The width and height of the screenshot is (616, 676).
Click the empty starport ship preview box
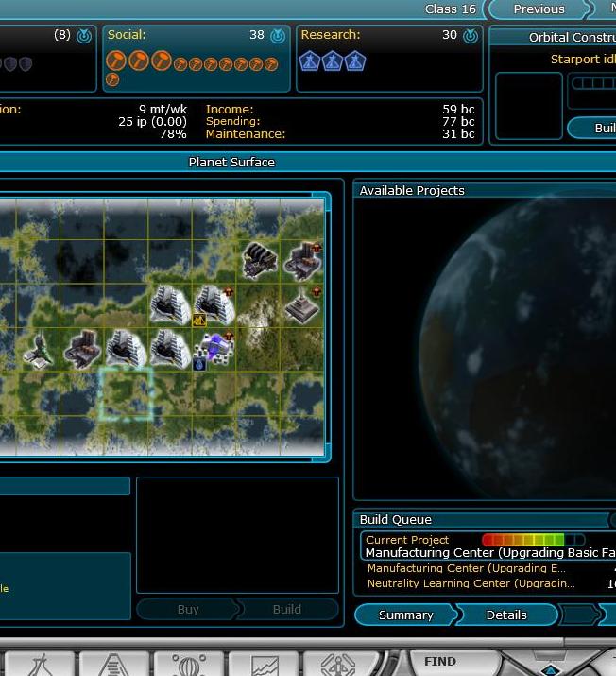point(529,106)
